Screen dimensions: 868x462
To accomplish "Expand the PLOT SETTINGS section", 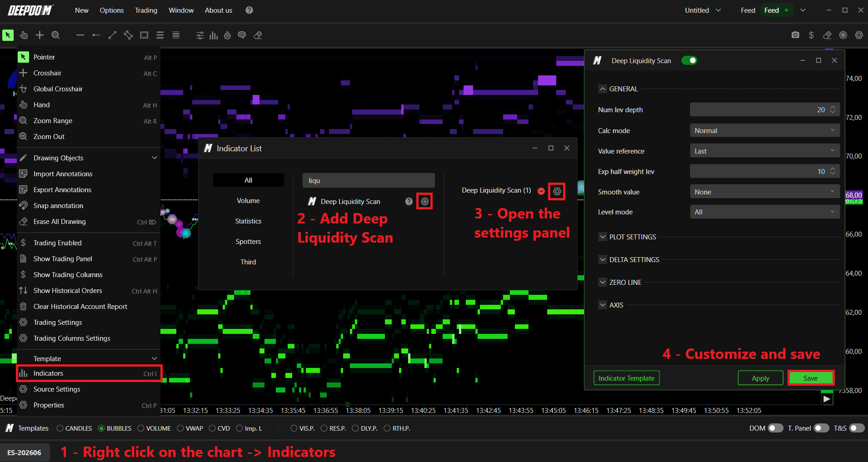I will point(603,237).
